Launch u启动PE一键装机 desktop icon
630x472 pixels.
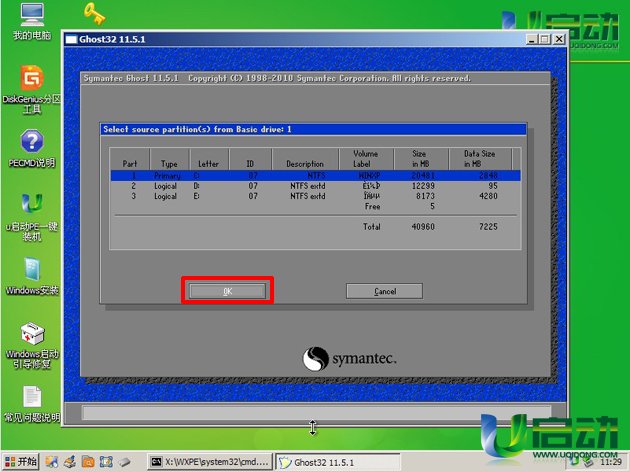click(x=32, y=217)
